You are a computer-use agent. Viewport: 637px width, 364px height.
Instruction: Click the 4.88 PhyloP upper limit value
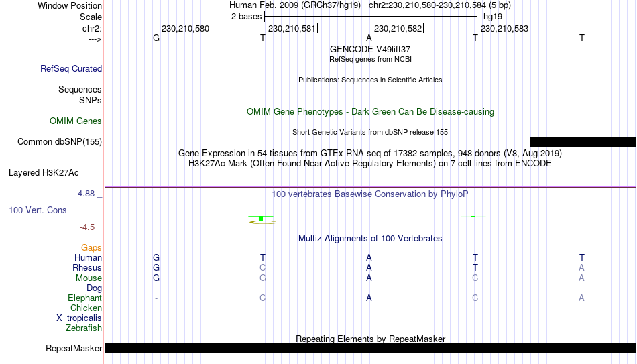click(86, 194)
